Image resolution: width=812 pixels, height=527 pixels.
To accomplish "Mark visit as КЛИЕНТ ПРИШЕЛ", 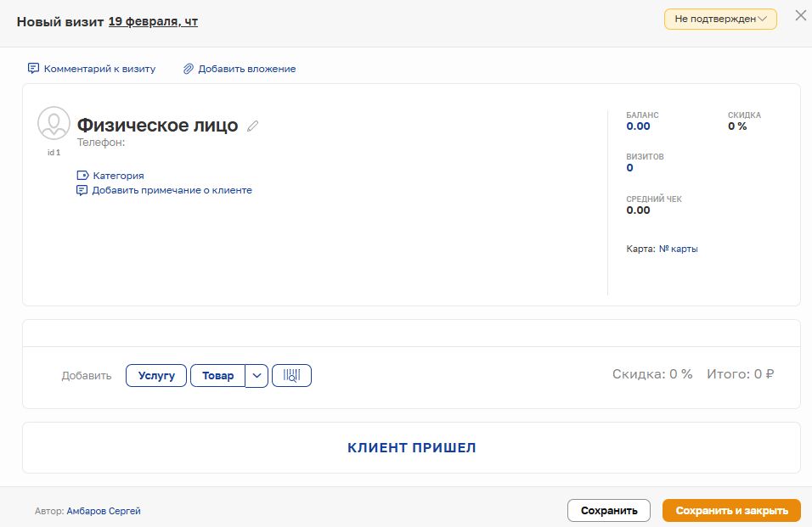I will pos(411,447).
